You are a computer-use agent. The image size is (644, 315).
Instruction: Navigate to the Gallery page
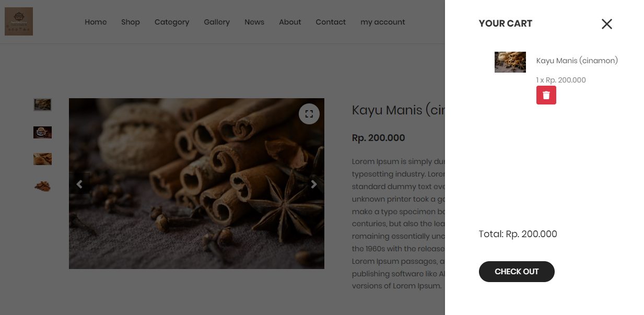[x=217, y=22]
